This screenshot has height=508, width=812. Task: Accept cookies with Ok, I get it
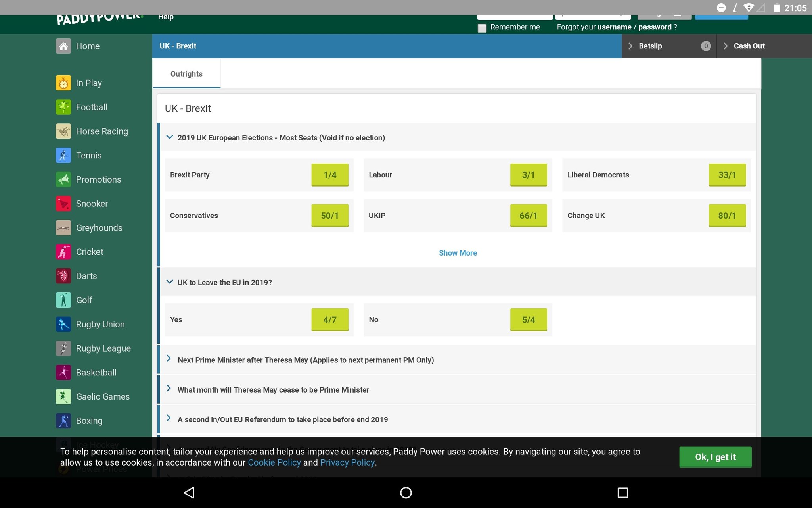point(715,457)
